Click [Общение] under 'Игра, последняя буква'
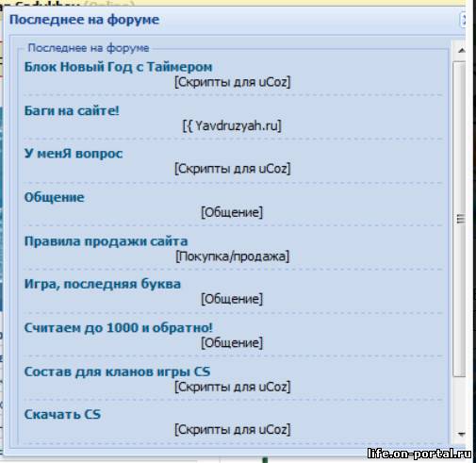 click(232, 299)
